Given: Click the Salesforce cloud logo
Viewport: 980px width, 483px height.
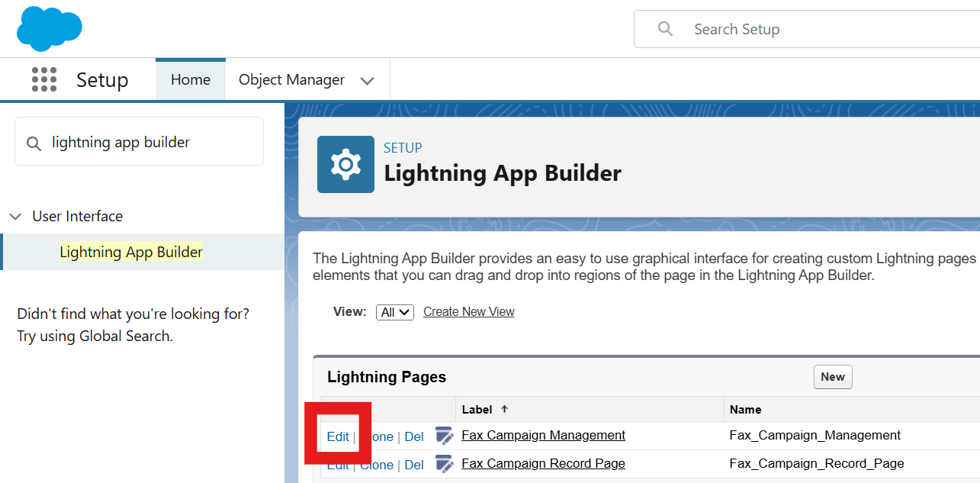Looking at the screenshot, I should [x=49, y=29].
